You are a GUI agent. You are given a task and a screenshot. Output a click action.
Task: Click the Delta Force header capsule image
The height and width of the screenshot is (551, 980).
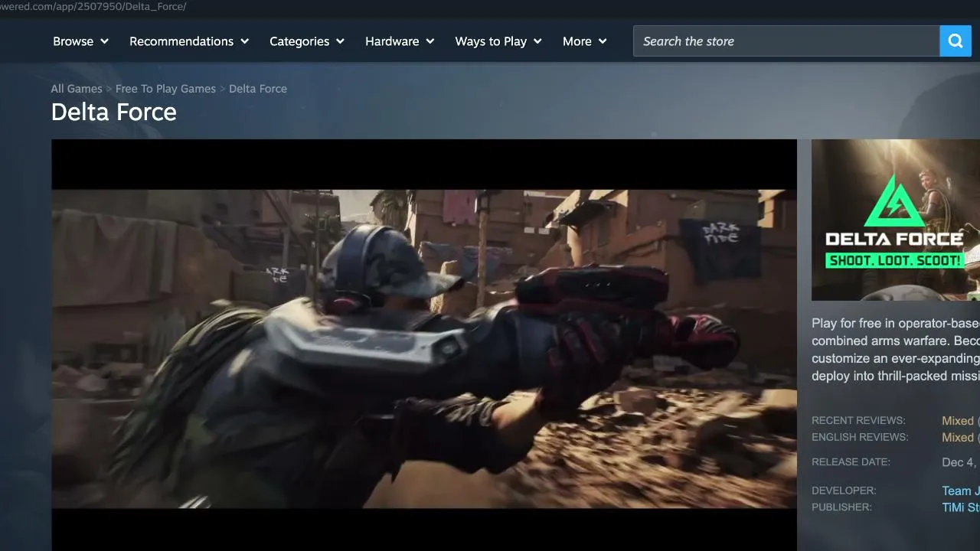896,220
